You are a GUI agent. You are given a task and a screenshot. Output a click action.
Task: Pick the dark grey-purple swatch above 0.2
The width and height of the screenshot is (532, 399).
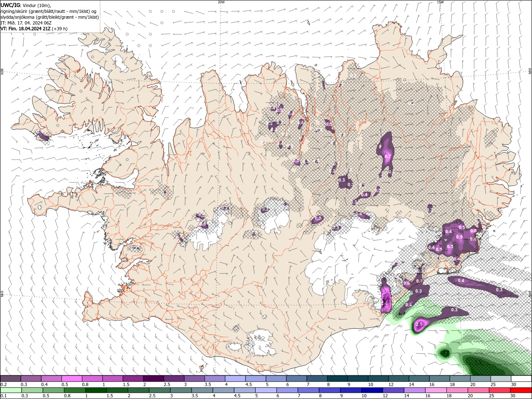click(11, 378)
